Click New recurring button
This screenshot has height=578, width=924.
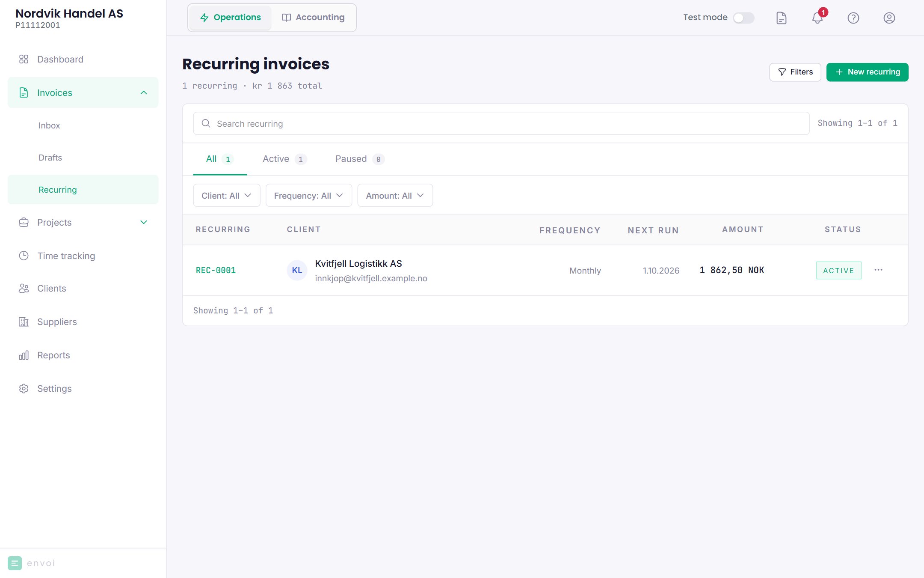[867, 72]
